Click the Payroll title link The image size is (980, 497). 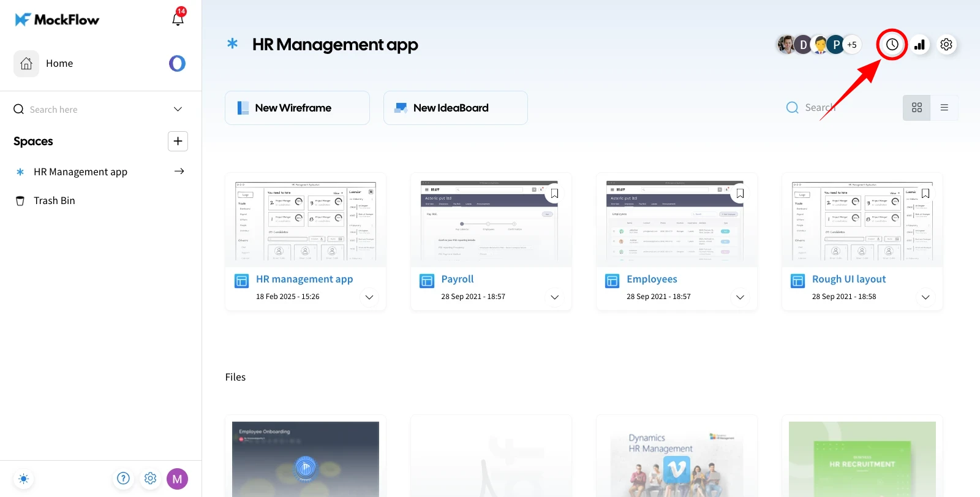[458, 279]
